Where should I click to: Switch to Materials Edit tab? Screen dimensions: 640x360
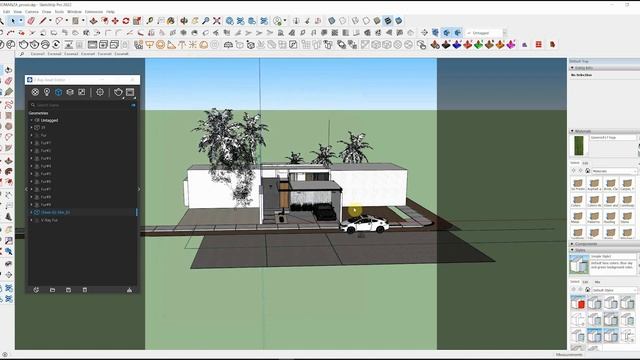(585, 163)
